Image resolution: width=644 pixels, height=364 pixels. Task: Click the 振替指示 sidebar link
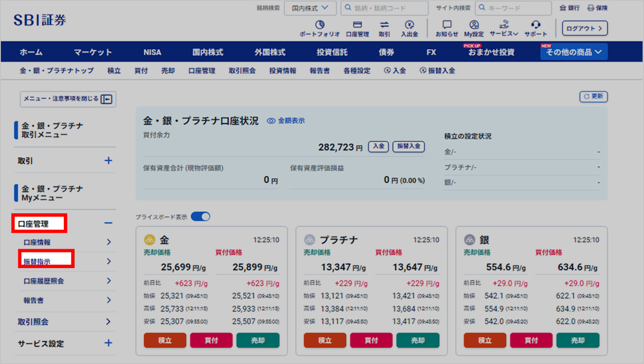pyautogui.click(x=37, y=261)
